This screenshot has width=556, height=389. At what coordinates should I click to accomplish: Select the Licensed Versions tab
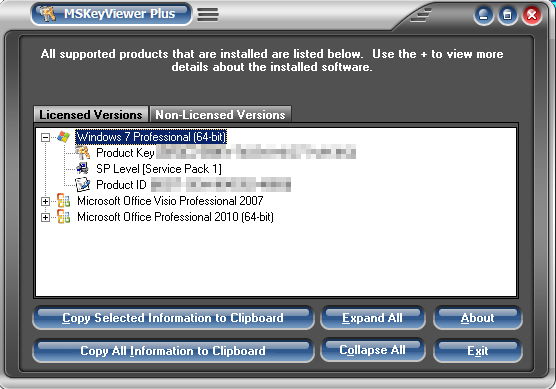coord(91,115)
